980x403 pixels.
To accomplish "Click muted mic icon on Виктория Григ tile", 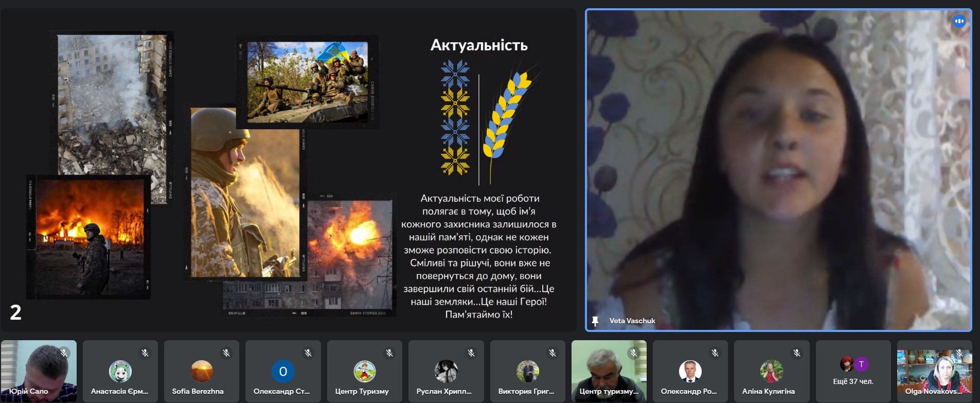I will [x=552, y=353].
